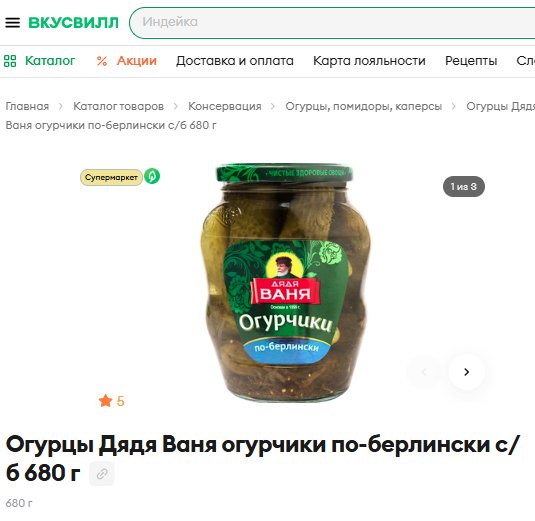Image resolution: width=535 pixels, height=521 pixels.
Task: Open Консервация breadcrumb
Action: pyautogui.click(x=225, y=106)
